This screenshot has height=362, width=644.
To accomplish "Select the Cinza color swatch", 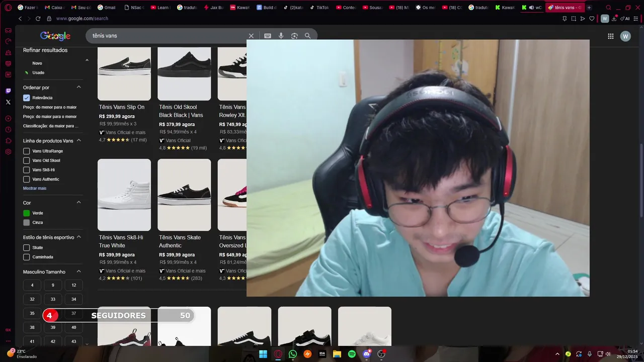I will pos(27,222).
